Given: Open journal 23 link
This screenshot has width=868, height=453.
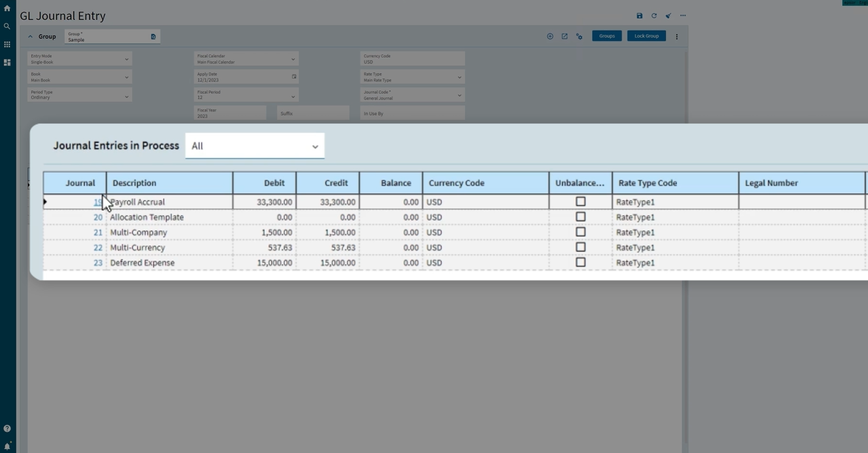Looking at the screenshot, I should click(98, 262).
